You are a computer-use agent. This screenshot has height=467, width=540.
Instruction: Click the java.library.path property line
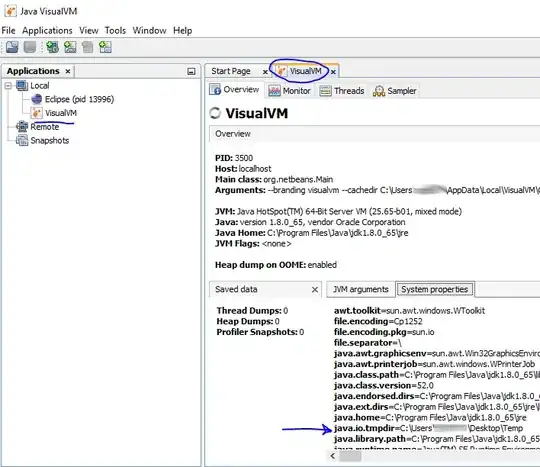(437, 439)
